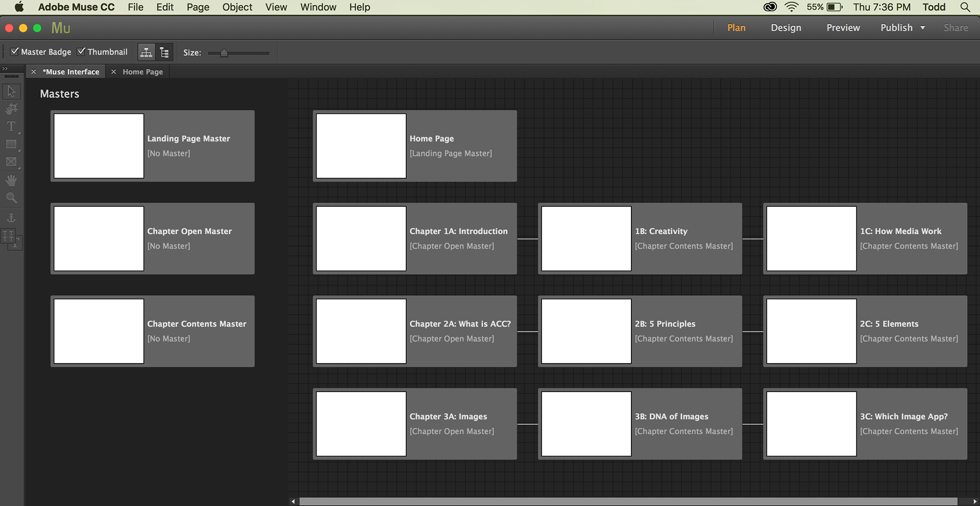The image size is (980, 506).
Task: Open the Window menu
Action: click(318, 7)
